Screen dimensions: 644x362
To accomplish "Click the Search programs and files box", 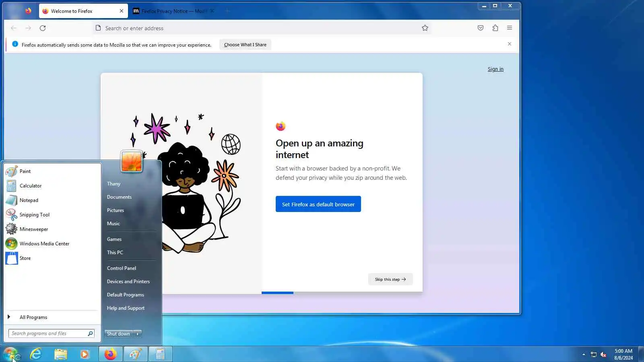I will click(x=52, y=333).
